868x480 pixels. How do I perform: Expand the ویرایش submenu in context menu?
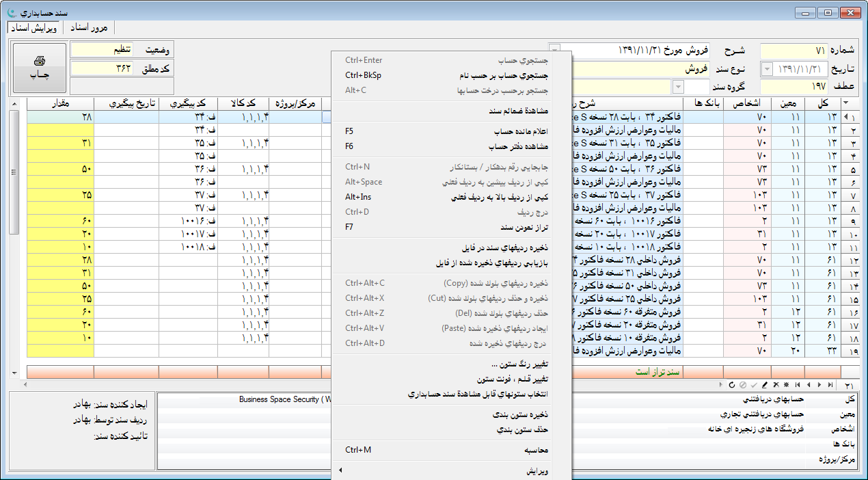pos(451,471)
